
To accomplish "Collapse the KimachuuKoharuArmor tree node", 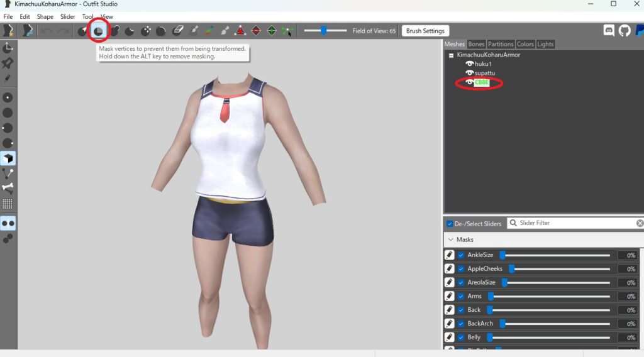I will pos(451,55).
